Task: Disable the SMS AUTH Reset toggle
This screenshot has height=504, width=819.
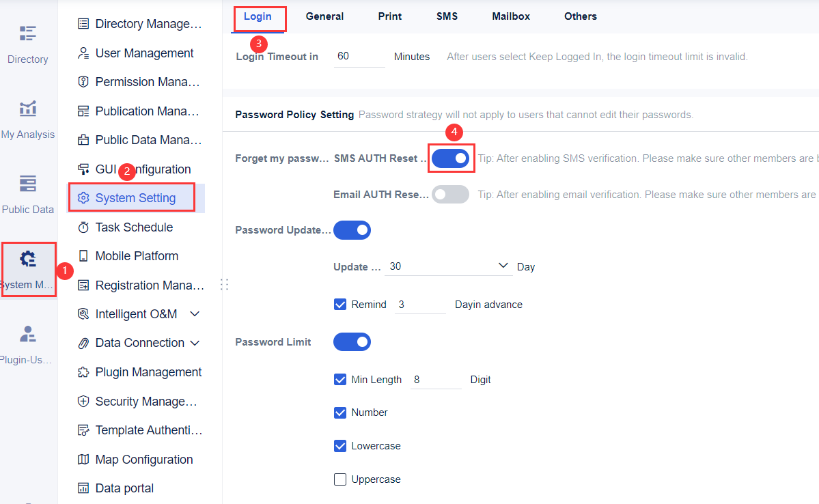Action: (451, 158)
